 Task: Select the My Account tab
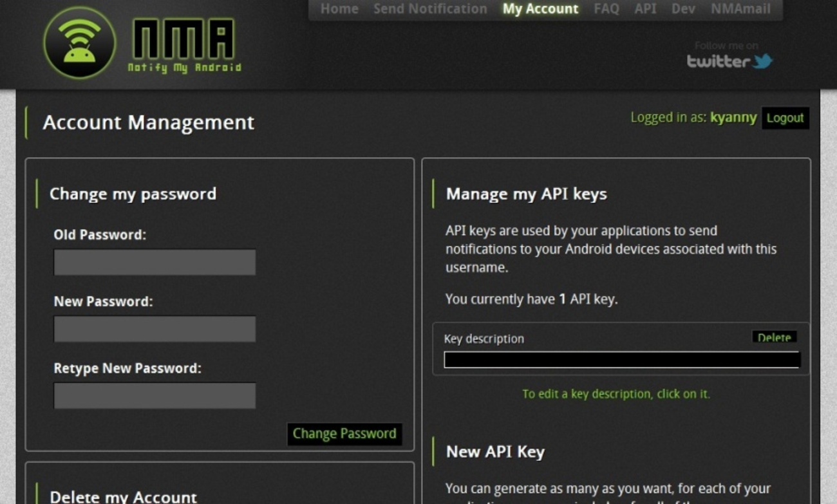pyautogui.click(x=540, y=9)
